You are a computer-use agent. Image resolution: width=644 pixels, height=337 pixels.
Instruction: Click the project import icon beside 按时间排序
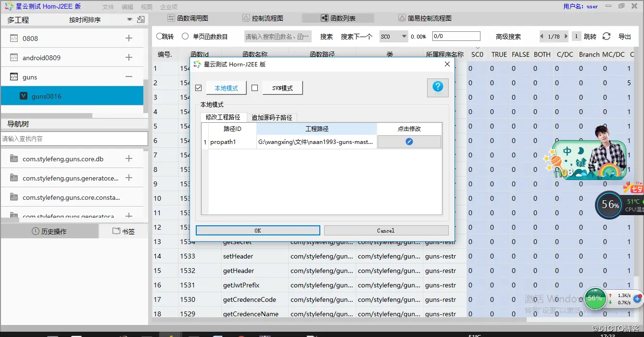click(141, 19)
